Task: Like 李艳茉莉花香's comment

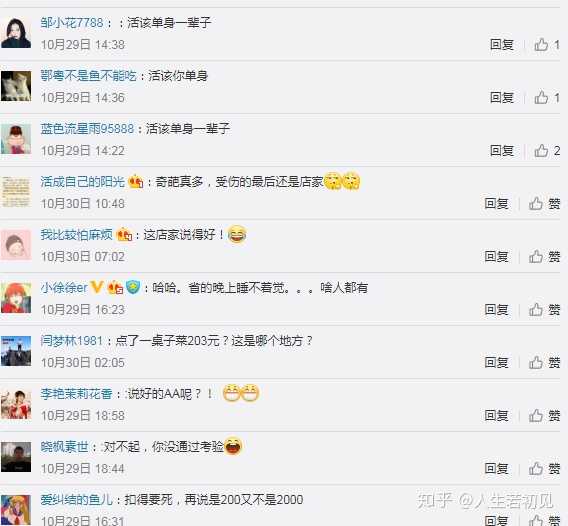Action: [544, 416]
